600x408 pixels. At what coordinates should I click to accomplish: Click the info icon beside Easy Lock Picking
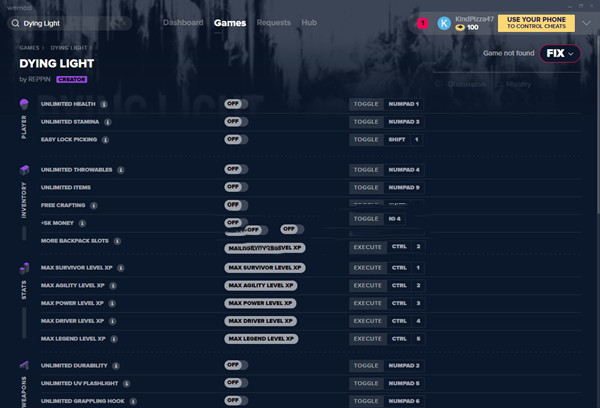click(x=107, y=140)
